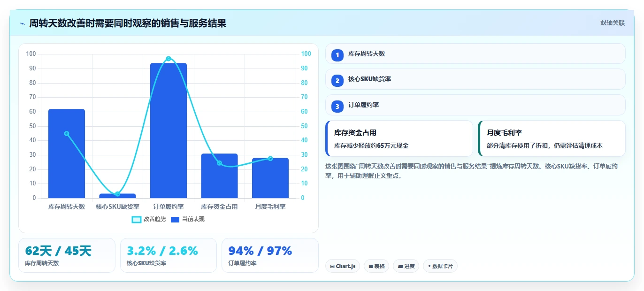
Task: Click the trend line point above 月度毛利率
Action: [x=270, y=159]
